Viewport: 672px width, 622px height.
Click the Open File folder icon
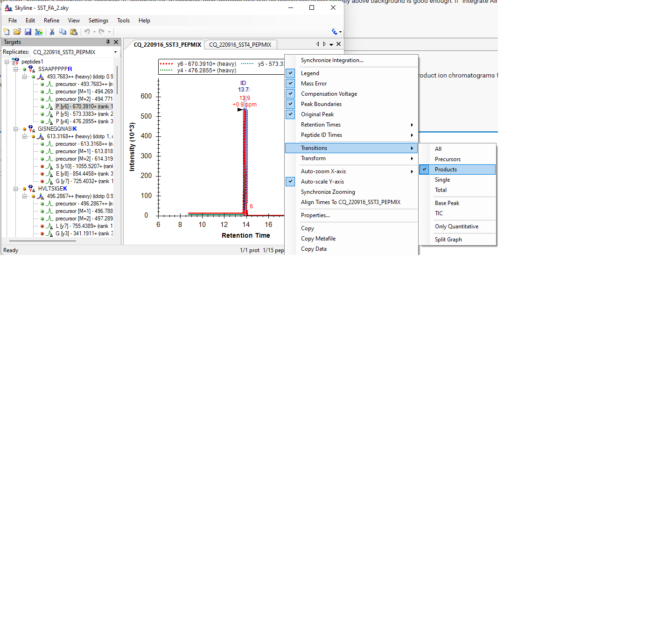point(17,32)
